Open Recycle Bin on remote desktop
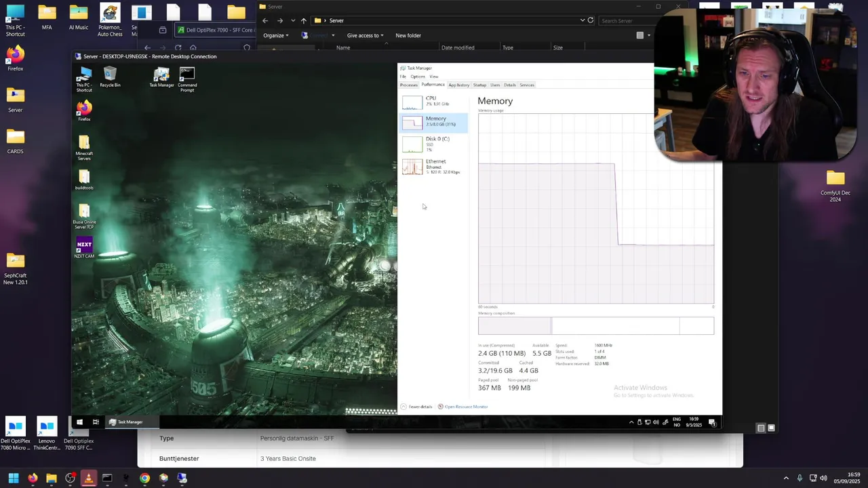 [110, 77]
